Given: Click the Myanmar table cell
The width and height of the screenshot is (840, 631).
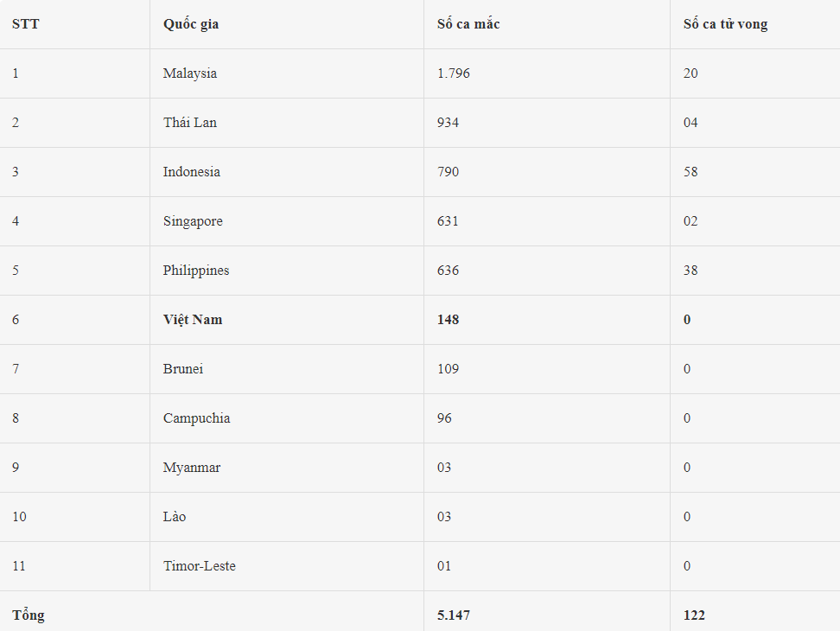Looking at the screenshot, I should (192, 468).
